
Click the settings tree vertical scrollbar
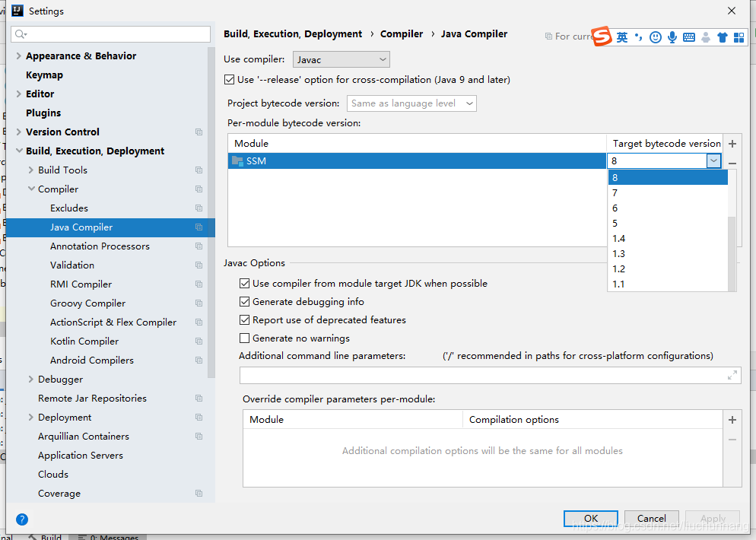(x=211, y=212)
